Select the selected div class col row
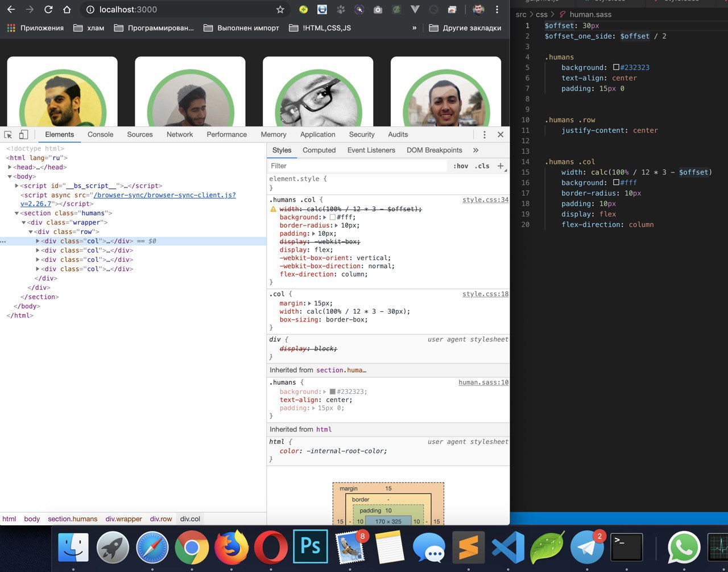Screen dimensions: 728x572 [x=133, y=241]
